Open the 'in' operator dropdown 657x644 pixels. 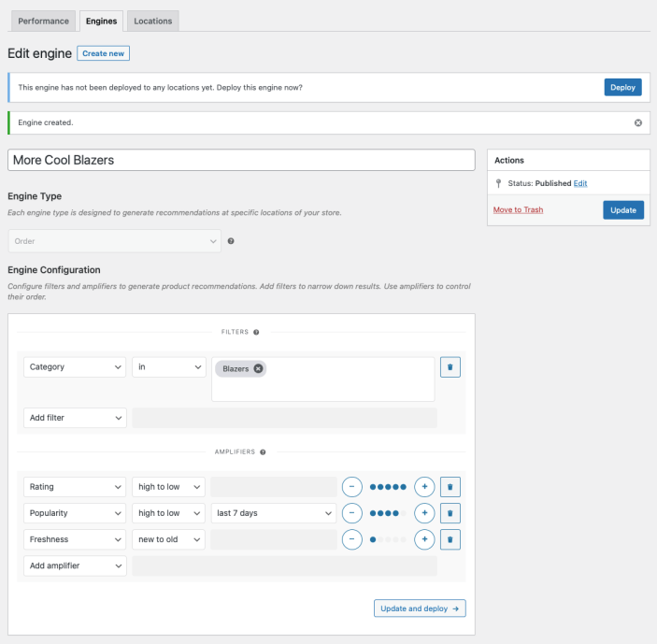point(169,367)
